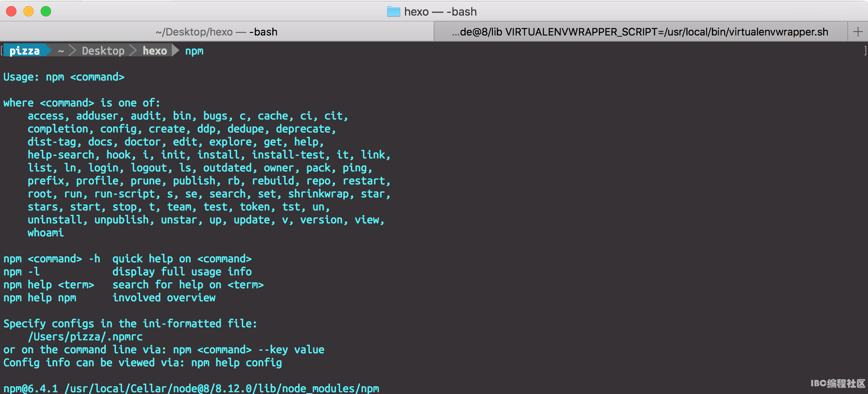The image size is (868, 394).
Task: Close the terminal window with red button
Action: coord(11,12)
